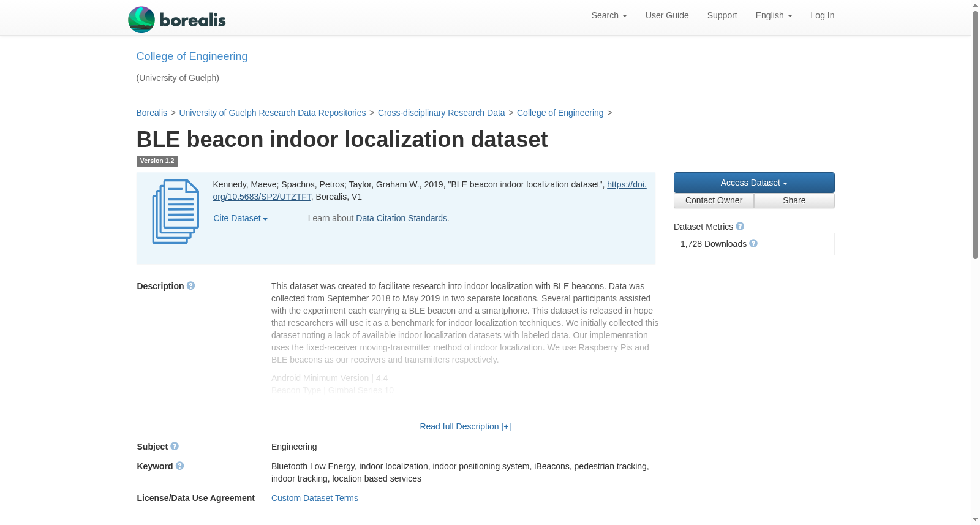Expand the Access Dataset dropdown
Viewport: 980px width, 525px height.
tap(754, 183)
